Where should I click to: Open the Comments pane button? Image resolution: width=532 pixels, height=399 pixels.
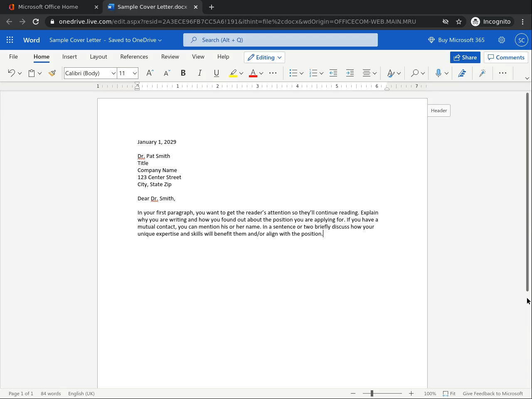(506, 57)
